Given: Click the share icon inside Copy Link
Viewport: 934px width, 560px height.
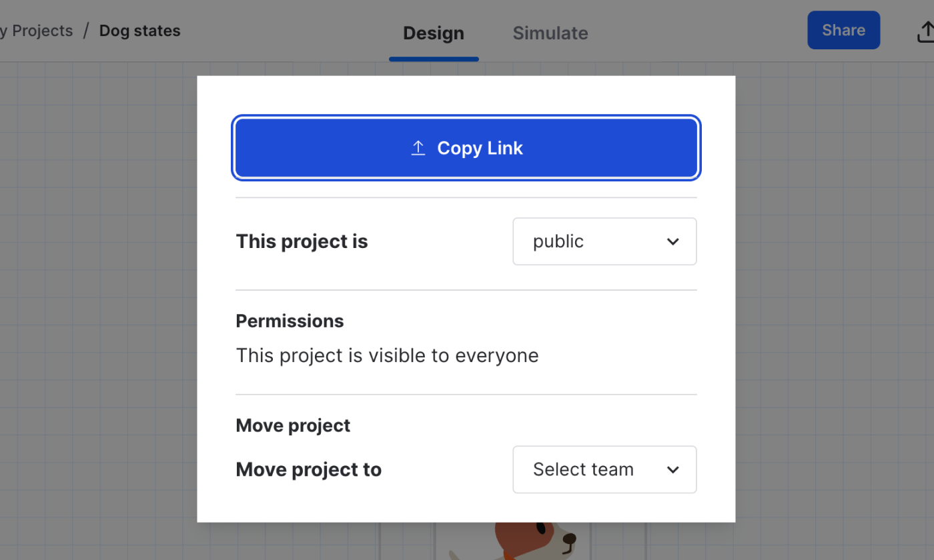Looking at the screenshot, I should pos(418,148).
